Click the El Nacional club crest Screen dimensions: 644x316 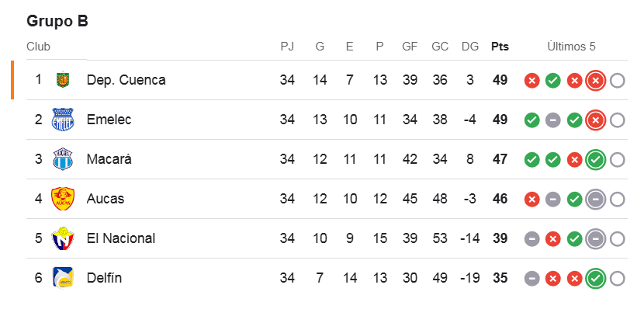point(62,238)
